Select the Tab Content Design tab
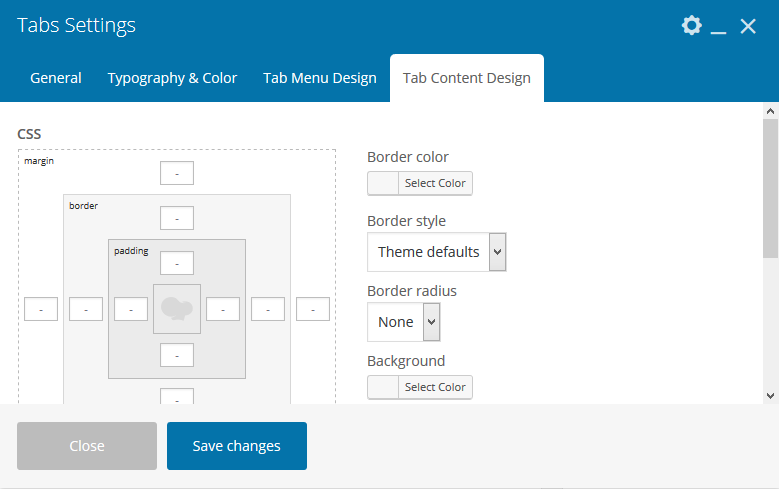The image size is (779, 489). pyautogui.click(x=467, y=78)
